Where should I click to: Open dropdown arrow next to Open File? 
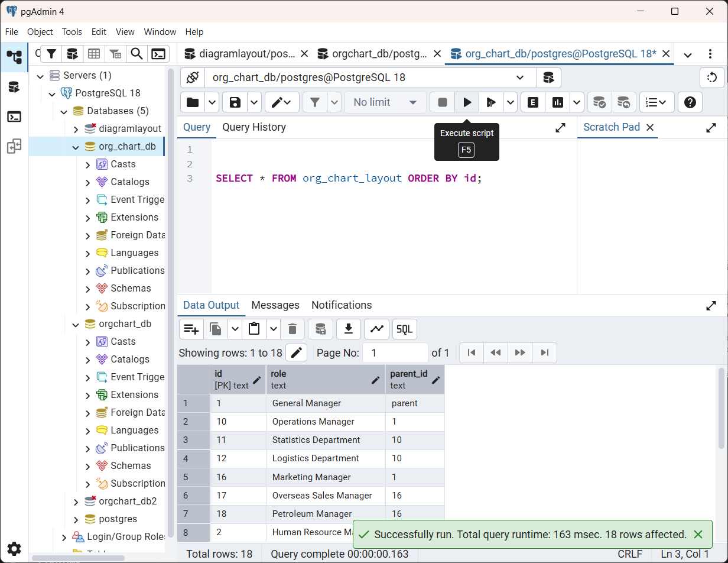[x=212, y=102]
